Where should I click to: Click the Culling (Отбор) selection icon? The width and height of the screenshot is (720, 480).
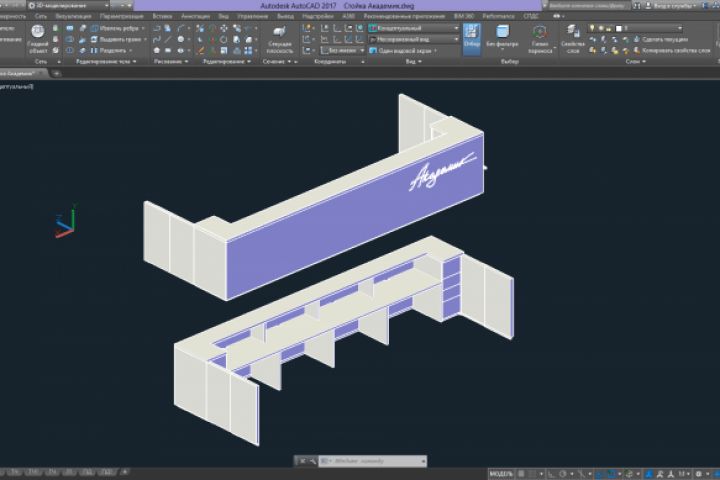[472, 38]
